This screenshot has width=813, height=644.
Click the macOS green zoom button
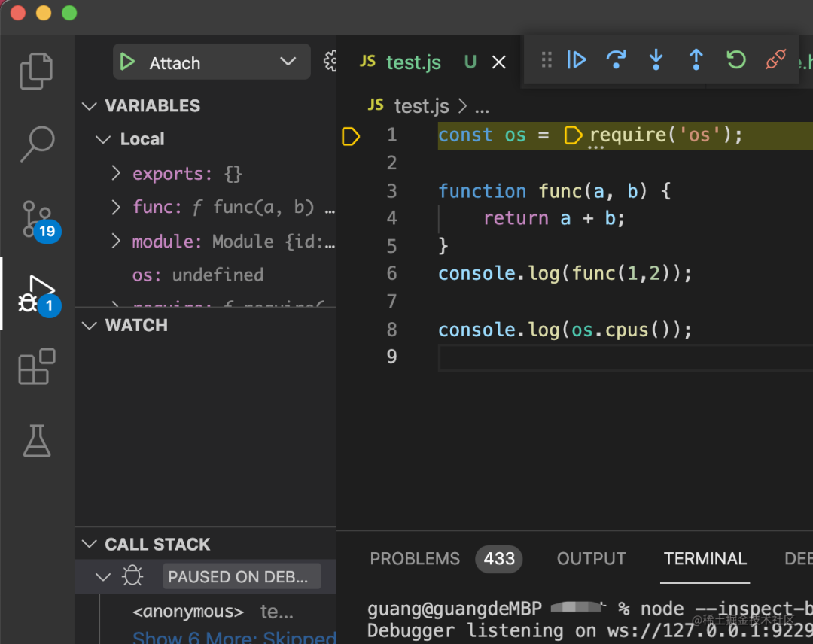69,13
